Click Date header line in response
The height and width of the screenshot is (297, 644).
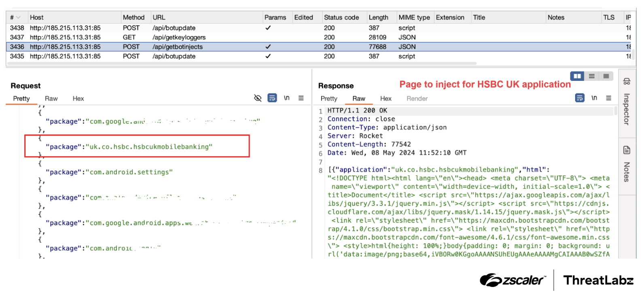[397, 153]
